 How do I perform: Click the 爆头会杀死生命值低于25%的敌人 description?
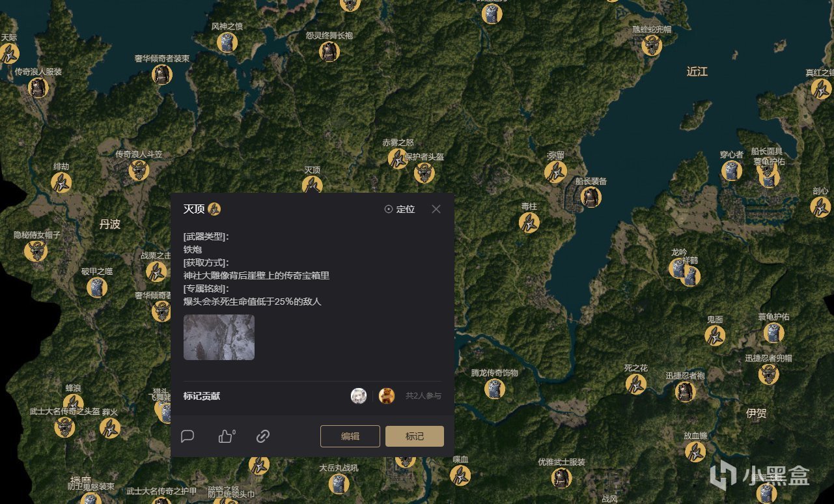click(253, 301)
